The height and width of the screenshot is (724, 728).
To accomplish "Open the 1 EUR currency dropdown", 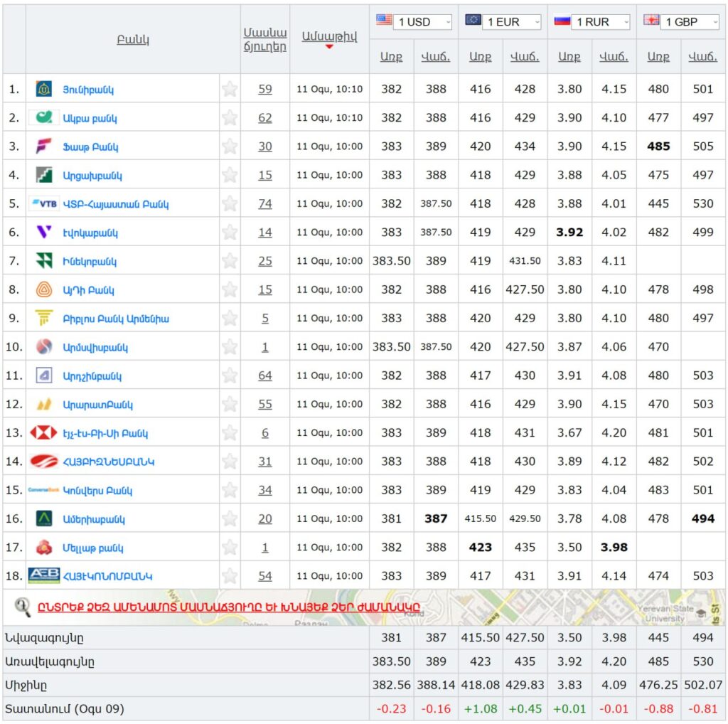I will tap(512, 22).
